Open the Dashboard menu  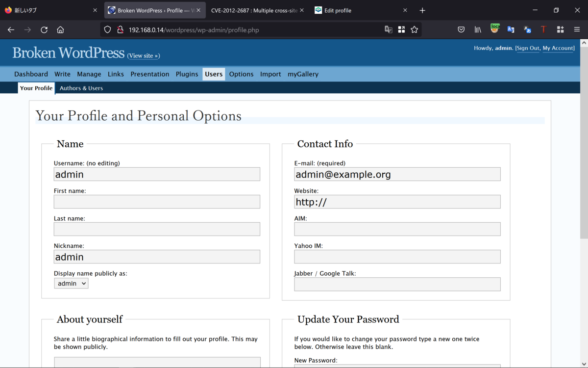31,74
